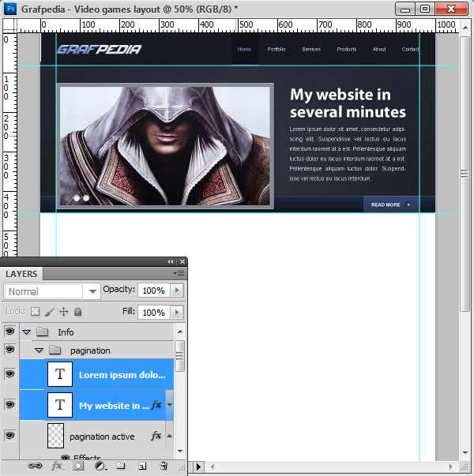The height and width of the screenshot is (476, 474).
Task: Select the pagination group row
Action: [x=97, y=350]
